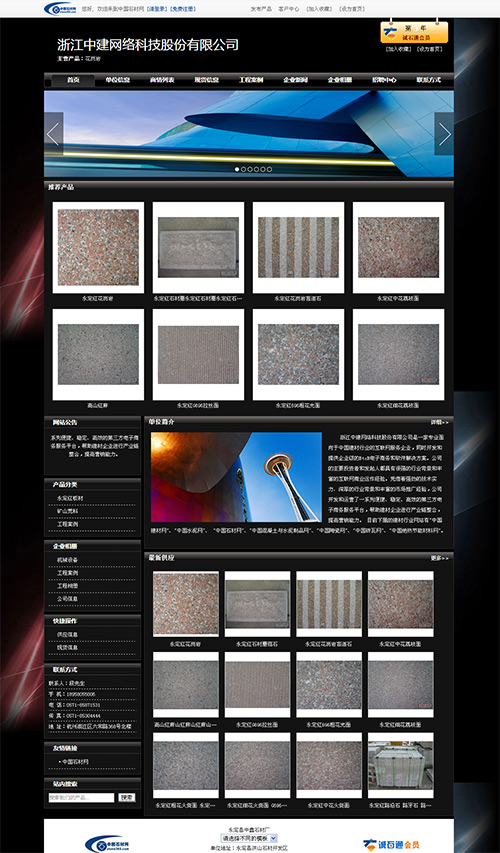Expand 更多>> link in latest supply
500x853 pixels.
(440, 558)
